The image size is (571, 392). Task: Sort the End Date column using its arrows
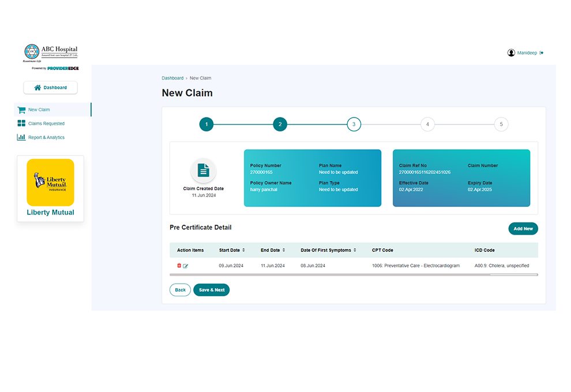(283, 250)
